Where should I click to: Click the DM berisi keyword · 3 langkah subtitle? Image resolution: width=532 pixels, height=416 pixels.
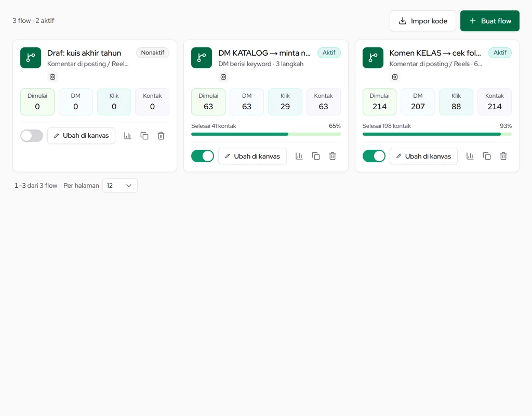coord(261,64)
